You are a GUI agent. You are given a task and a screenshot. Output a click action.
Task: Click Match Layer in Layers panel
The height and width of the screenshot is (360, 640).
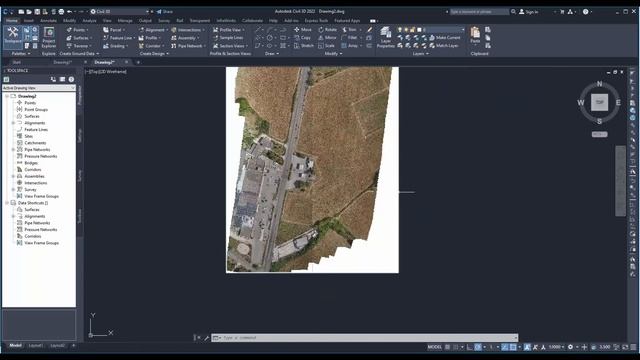click(444, 46)
